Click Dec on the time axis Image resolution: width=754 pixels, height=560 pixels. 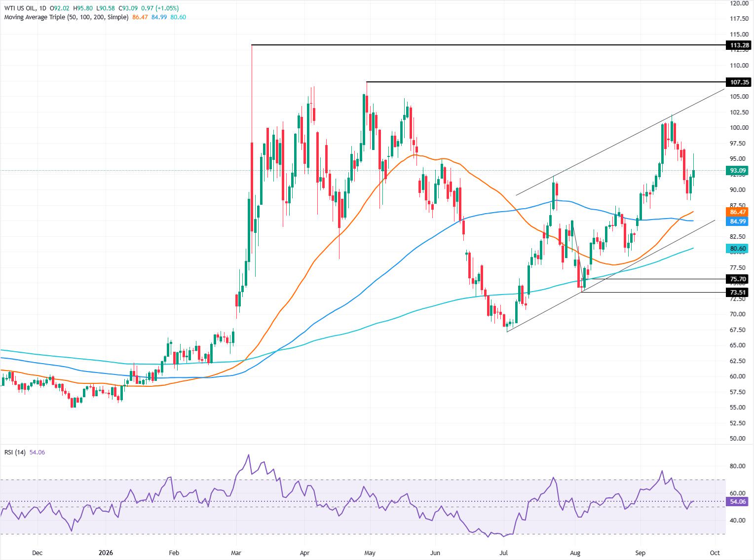pos(38,553)
